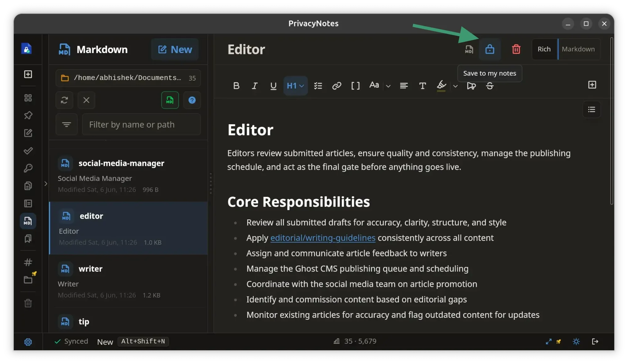Click the Core Responsibilities heading

pyautogui.click(x=299, y=202)
